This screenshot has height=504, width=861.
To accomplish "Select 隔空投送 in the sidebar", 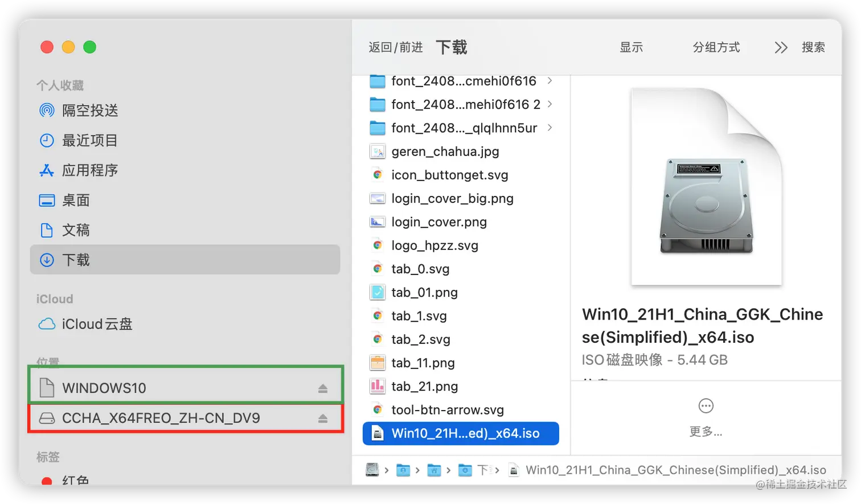I will [x=185, y=110].
